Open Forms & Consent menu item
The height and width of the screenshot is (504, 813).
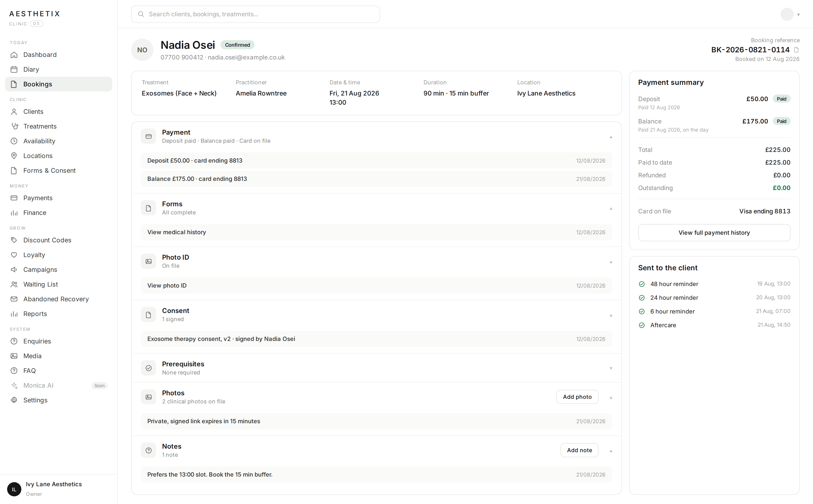(x=59, y=171)
